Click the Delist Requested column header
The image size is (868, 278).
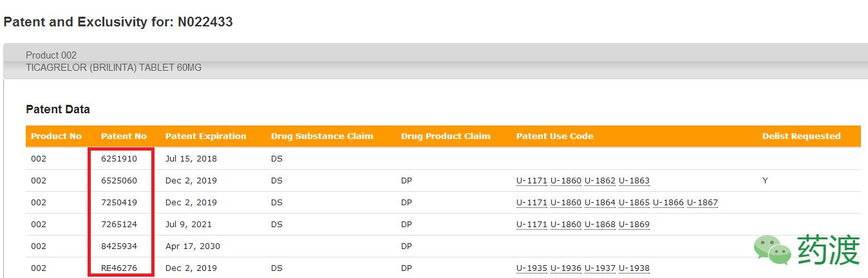pos(801,136)
